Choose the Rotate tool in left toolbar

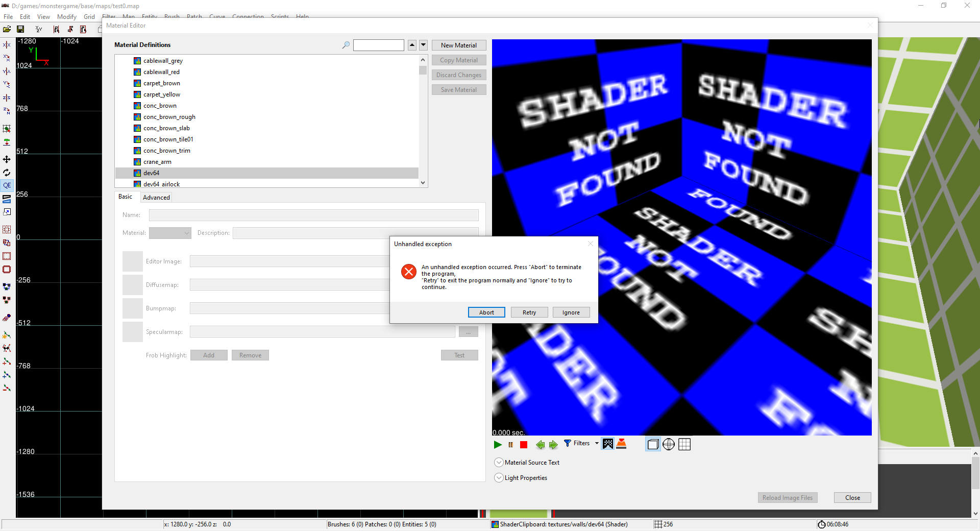(7, 173)
